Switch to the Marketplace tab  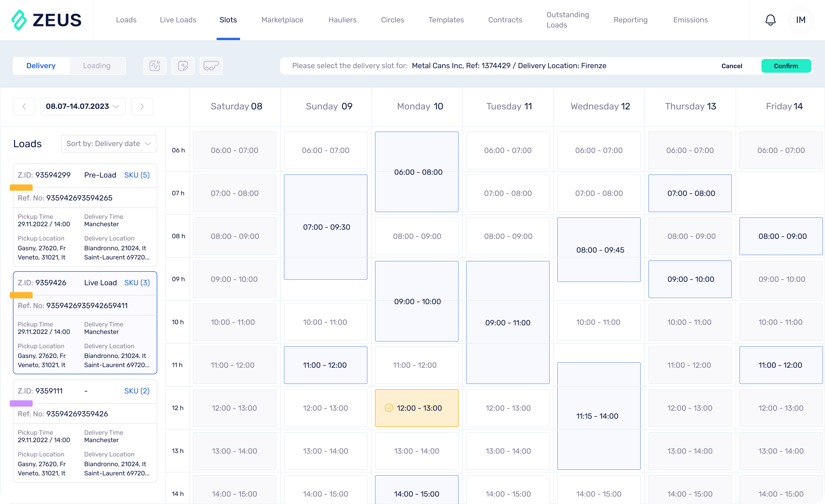282,20
